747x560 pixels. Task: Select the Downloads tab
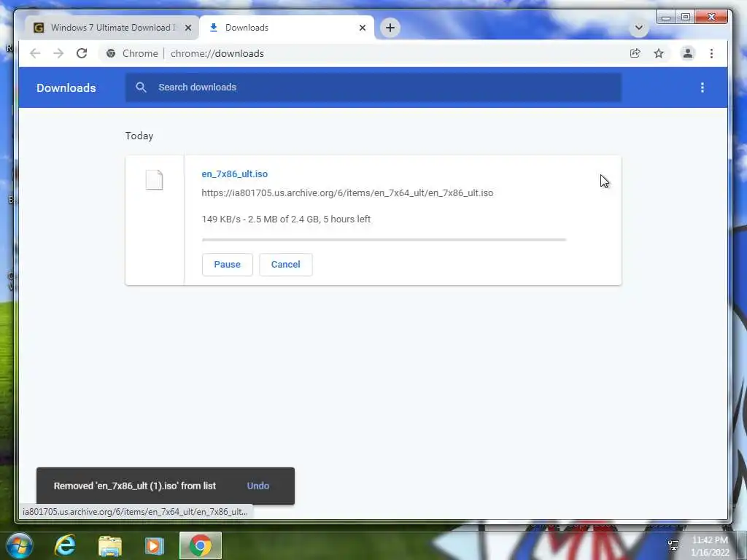(286, 28)
